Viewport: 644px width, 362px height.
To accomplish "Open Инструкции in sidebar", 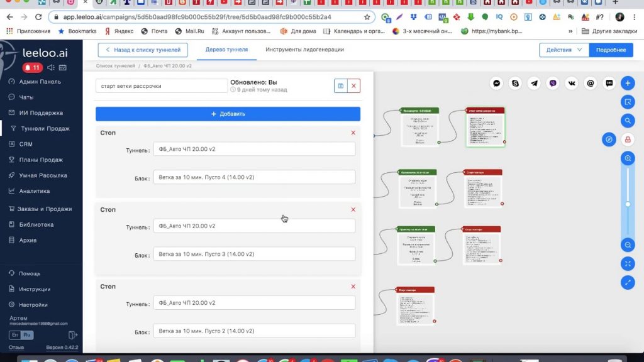I will pos(35,289).
